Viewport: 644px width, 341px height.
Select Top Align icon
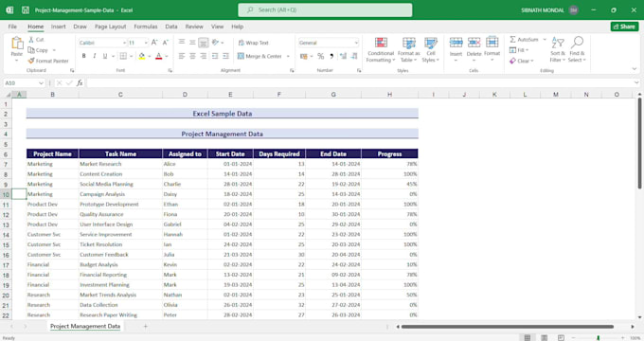pyautogui.click(x=182, y=43)
